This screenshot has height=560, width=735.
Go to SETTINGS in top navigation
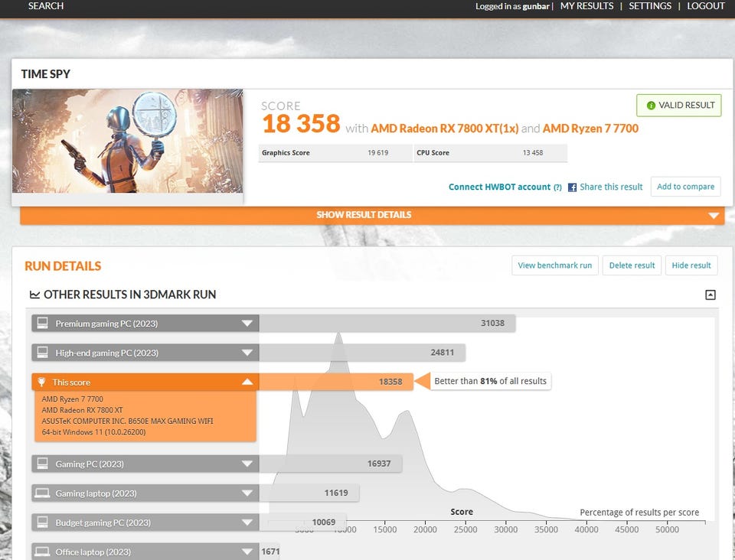650,6
